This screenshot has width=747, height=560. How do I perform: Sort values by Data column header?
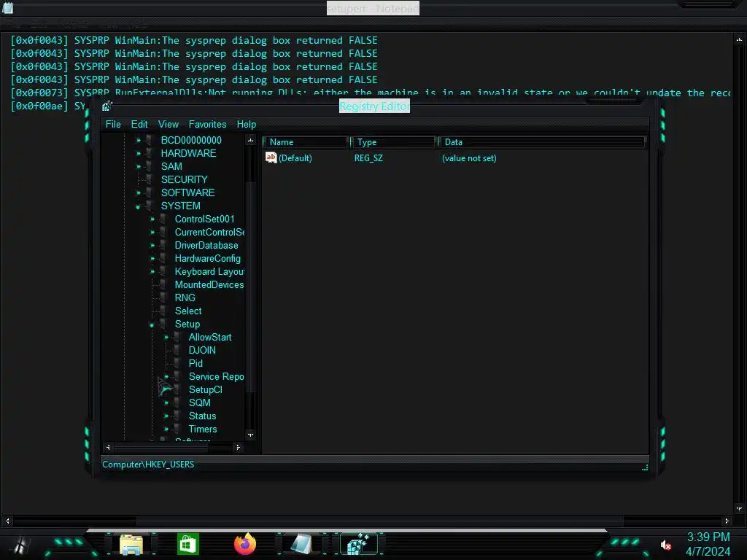[x=542, y=142]
